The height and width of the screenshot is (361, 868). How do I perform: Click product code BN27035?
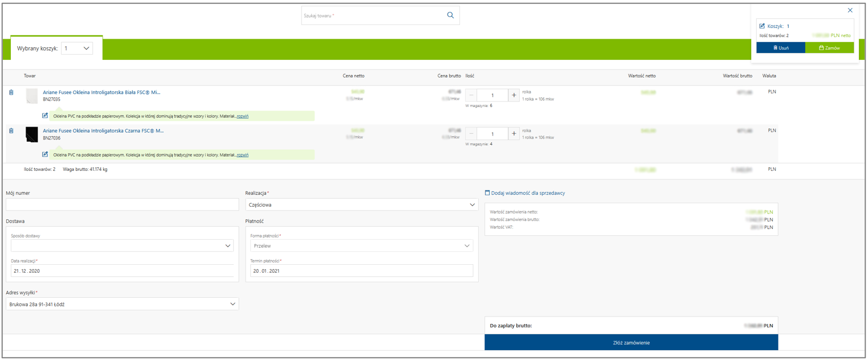coord(51,99)
